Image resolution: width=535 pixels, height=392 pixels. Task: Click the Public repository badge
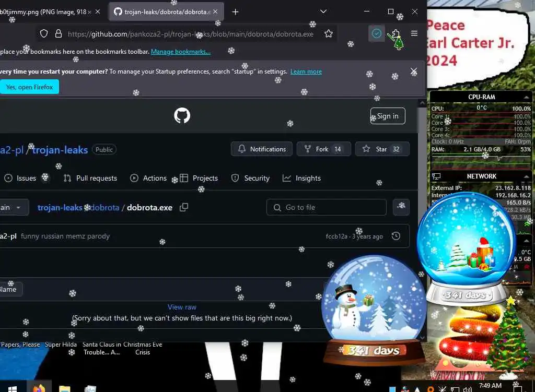click(x=104, y=150)
